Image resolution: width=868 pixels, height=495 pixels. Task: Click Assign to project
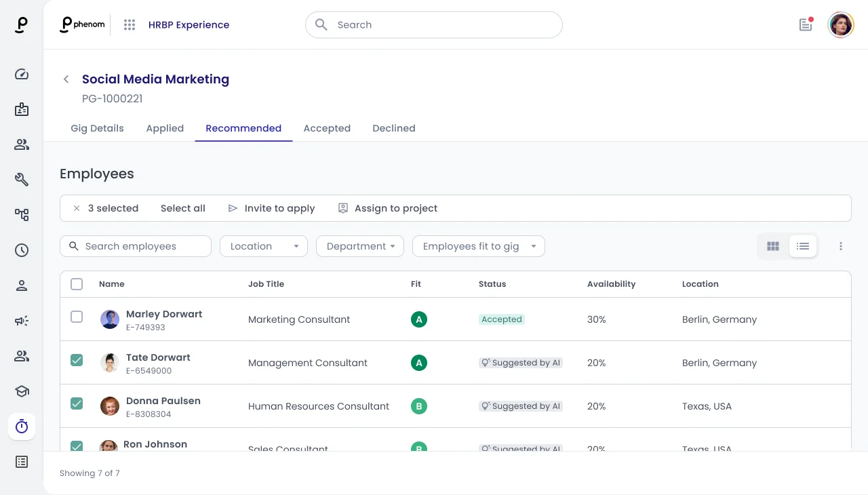click(x=388, y=208)
